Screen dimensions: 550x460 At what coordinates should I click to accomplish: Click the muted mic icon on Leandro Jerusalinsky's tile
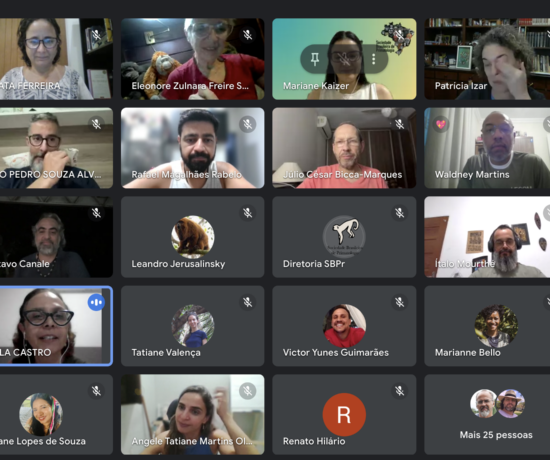[x=248, y=213]
